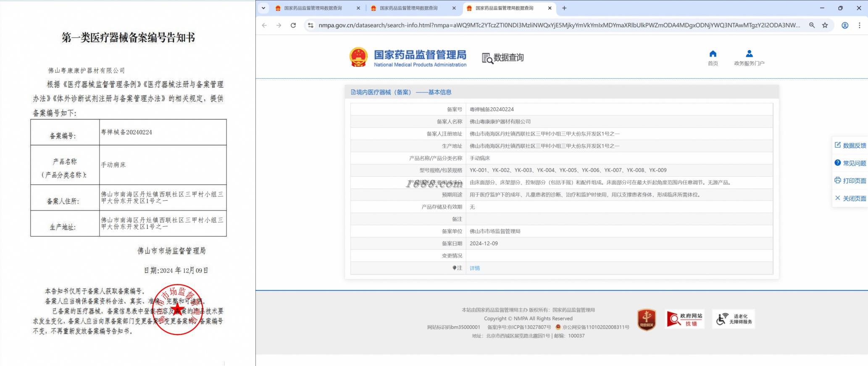Close the active browser tab
The height and width of the screenshot is (366, 868).
(x=550, y=8)
